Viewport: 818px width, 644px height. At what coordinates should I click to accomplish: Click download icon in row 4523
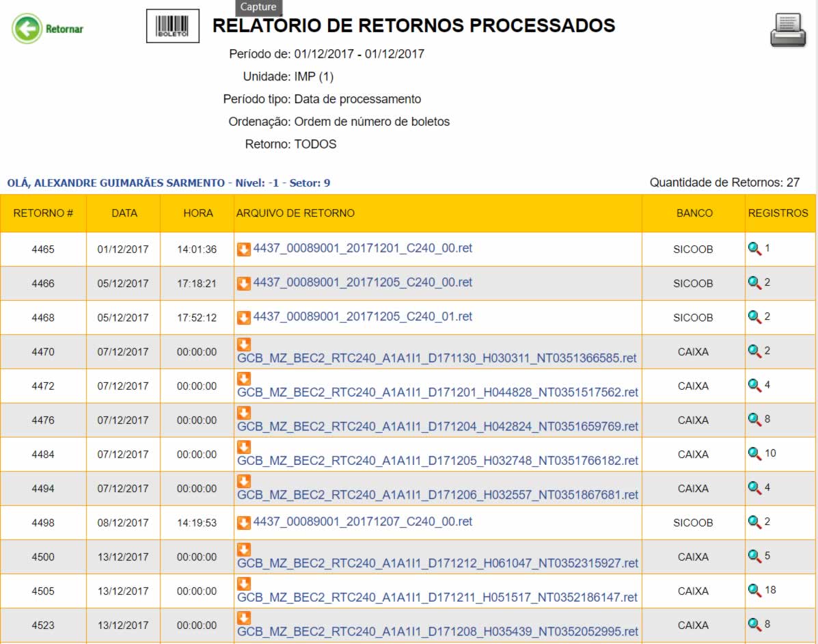(244, 618)
